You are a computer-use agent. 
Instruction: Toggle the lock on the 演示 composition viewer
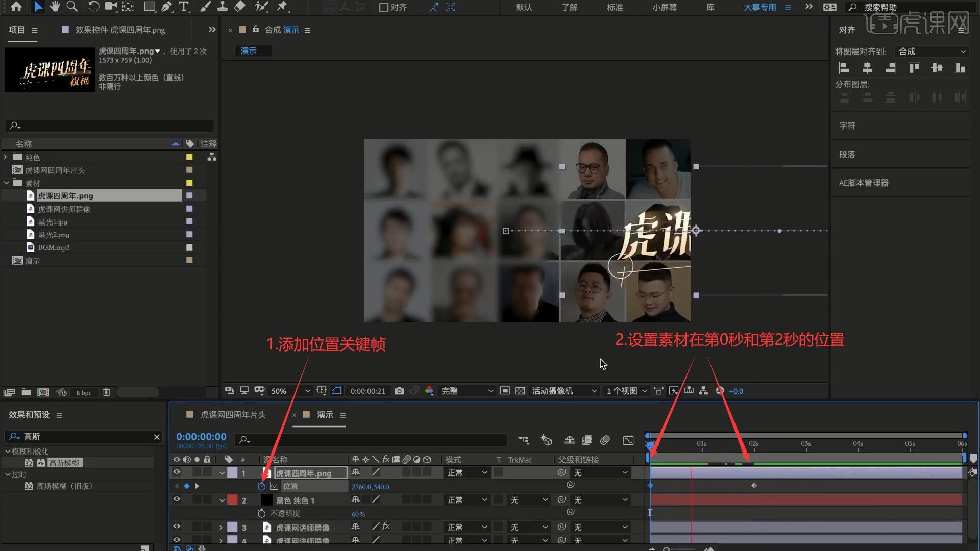point(256,29)
